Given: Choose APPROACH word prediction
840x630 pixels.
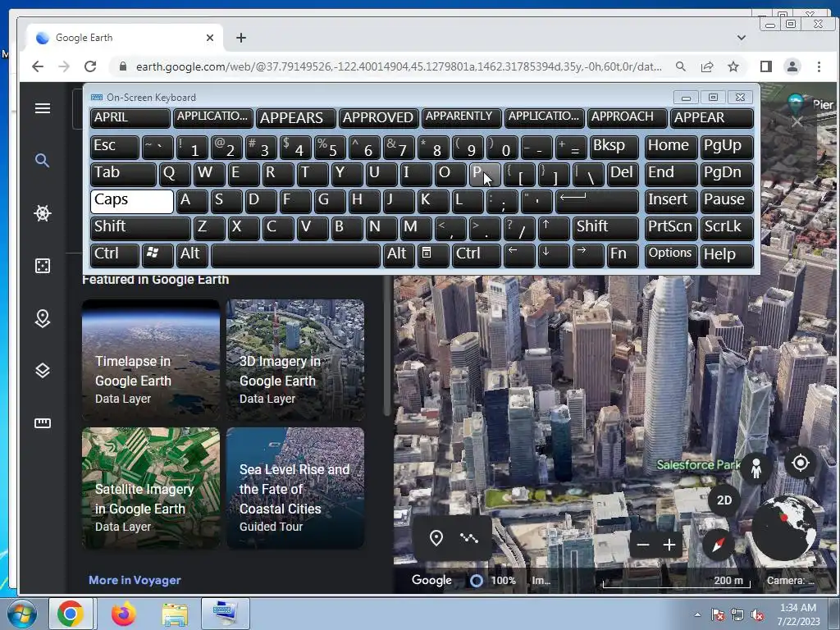Looking at the screenshot, I should click(x=627, y=118).
